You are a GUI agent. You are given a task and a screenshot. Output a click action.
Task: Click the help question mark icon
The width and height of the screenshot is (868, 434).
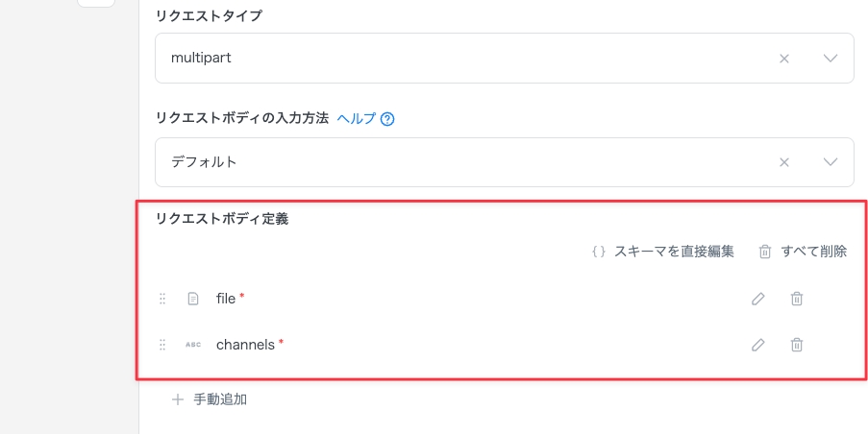(388, 119)
